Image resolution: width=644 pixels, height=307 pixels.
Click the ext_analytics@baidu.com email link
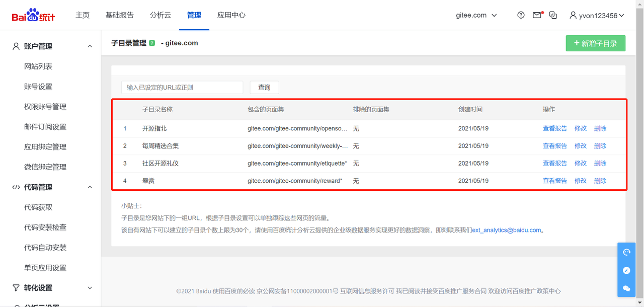(507, 230)
